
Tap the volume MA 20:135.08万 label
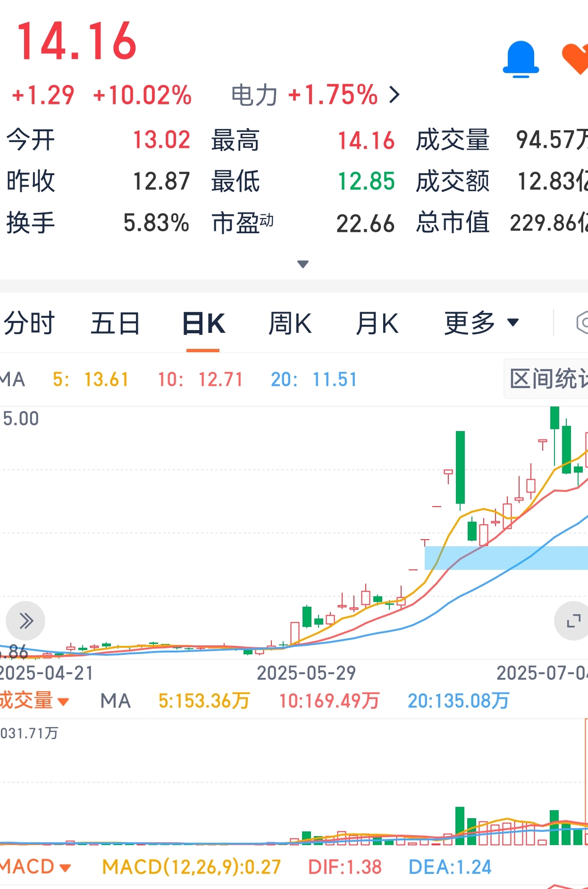click(x=459, y=701)
